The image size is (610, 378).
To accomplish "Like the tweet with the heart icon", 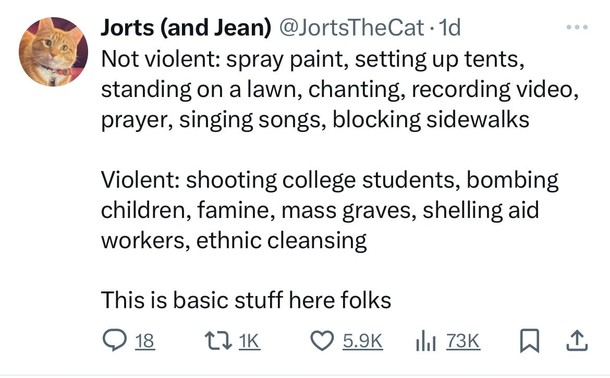I will pyautogui.click(x=322, y=341).
